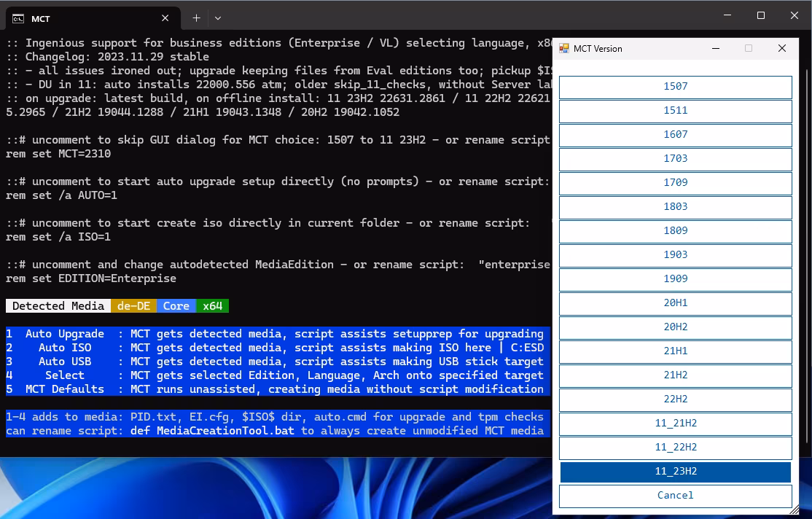
Task: Choose the 1903 version button
Action: tap(675, 255)
